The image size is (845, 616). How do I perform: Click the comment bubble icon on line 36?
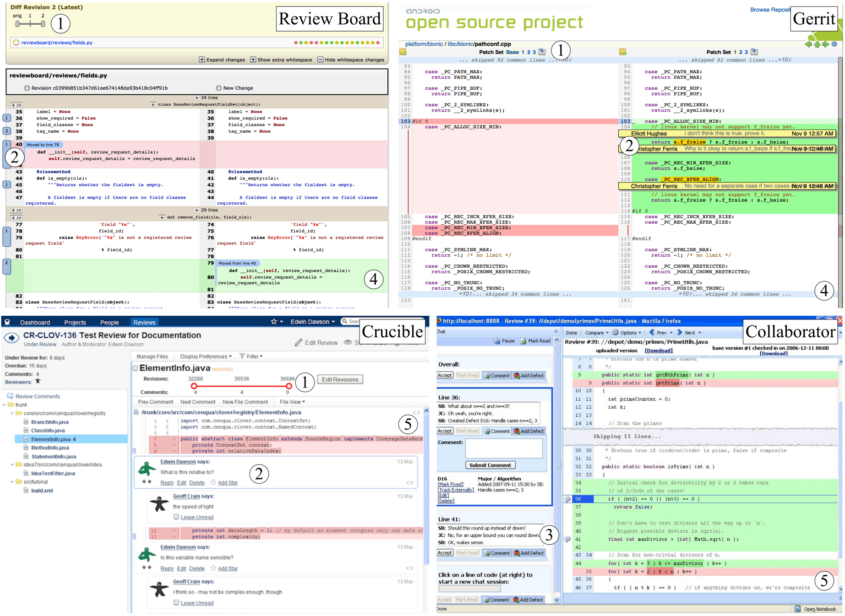[567, 499]
